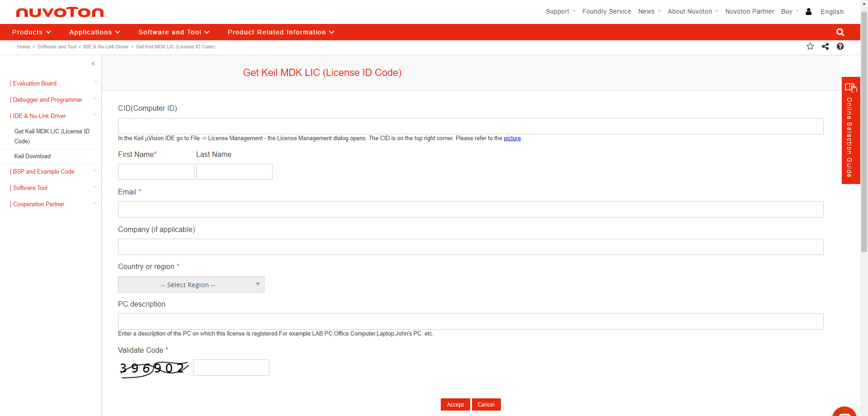868x416 pixels.
Task: Click the share icon
Action: (825, 47)
